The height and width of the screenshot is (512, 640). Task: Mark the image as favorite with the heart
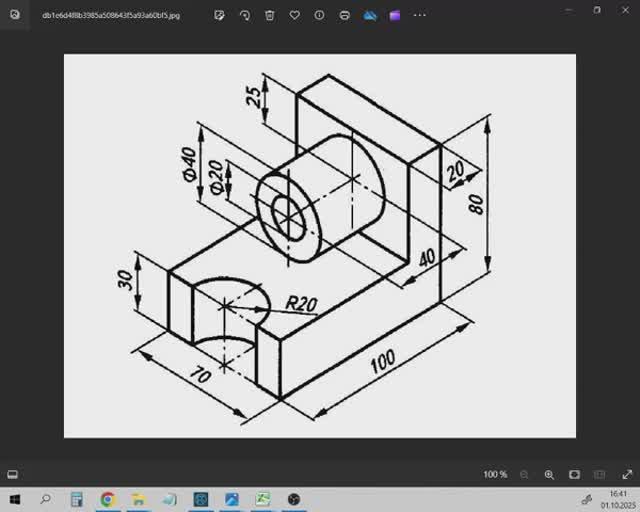point(294,16)
